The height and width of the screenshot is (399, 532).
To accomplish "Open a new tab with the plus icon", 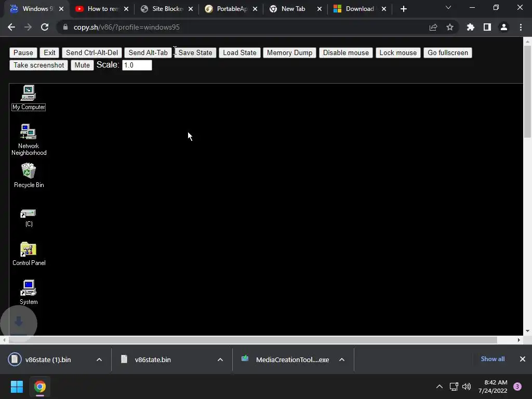I will (403, 9).
